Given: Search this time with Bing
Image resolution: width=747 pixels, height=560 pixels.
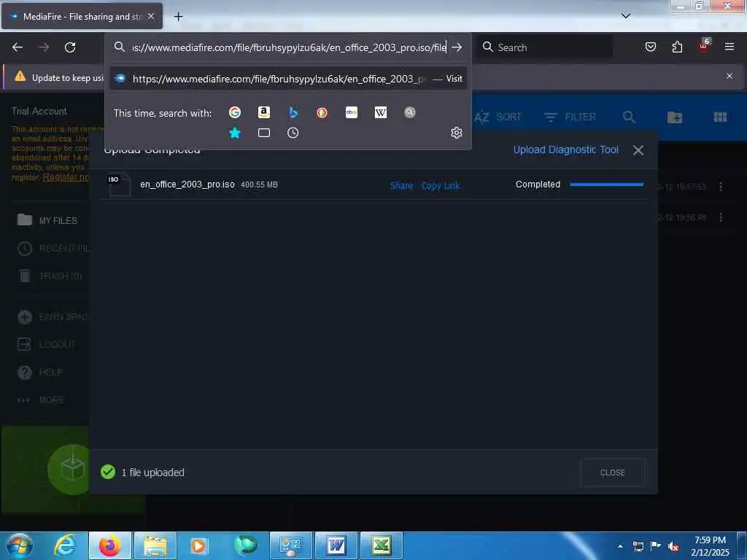Looking at the screenshot, I should (293, 112).
